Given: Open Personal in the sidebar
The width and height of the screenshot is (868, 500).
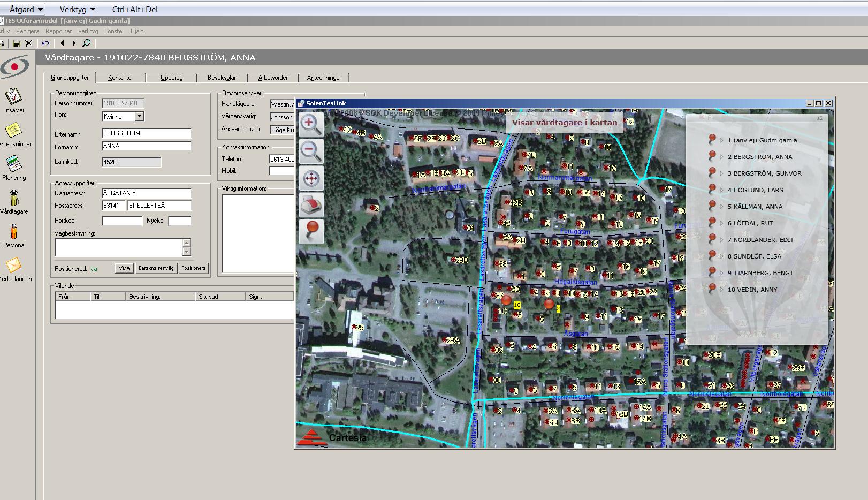Looking at the screenshot, I should (14, 236).
